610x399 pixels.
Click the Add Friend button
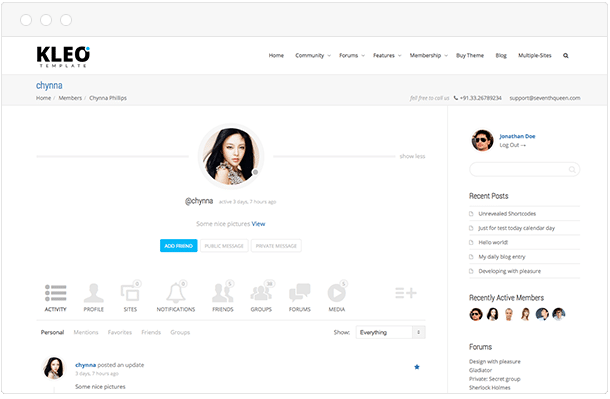[179, 246]
